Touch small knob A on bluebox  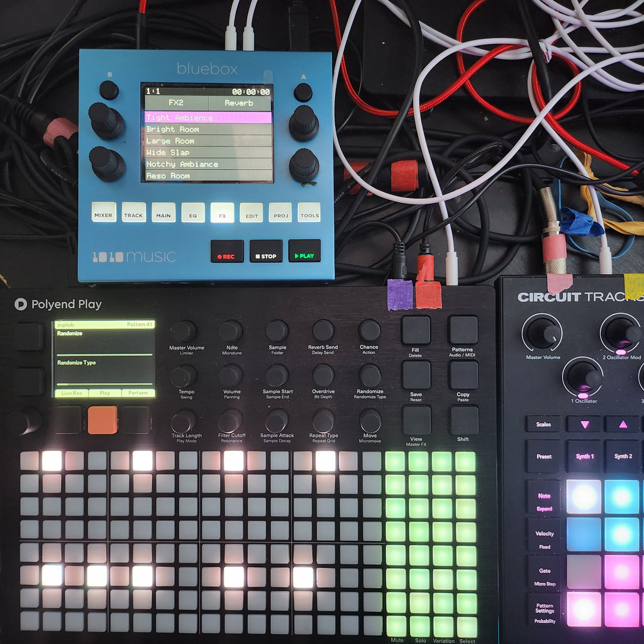coord(303,92)
